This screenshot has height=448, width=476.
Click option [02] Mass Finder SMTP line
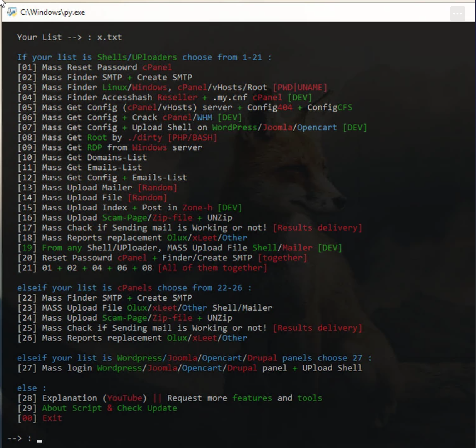[x=105, y=77]
